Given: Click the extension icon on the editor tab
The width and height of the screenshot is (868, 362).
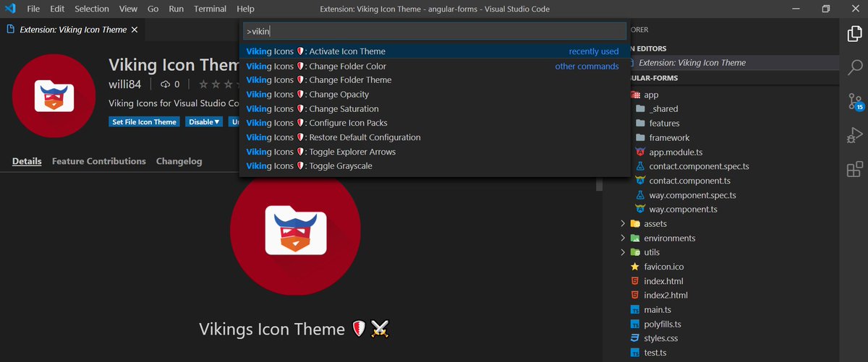Looking at the screenshot, I should (x=11, y=30).
